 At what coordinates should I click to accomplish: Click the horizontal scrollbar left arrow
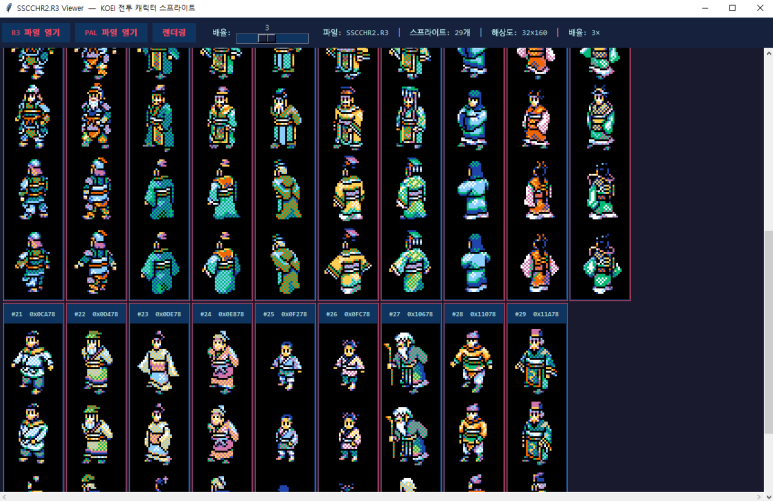4,497
